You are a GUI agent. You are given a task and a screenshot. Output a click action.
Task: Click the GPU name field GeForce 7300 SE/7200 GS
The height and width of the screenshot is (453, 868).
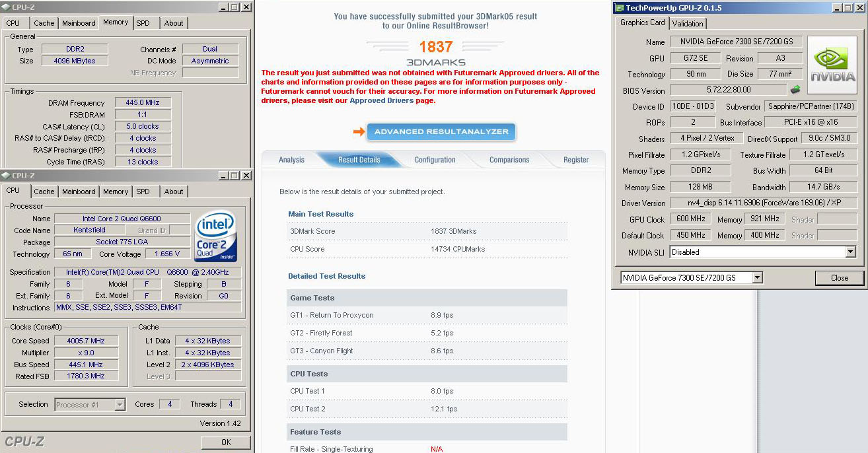[x=735, y=42]
